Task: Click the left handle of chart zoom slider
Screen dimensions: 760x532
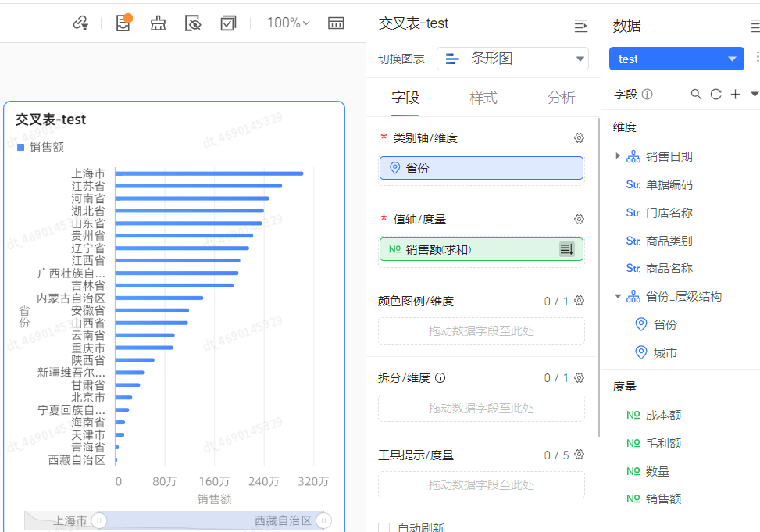Action: [x=99, y=521]
